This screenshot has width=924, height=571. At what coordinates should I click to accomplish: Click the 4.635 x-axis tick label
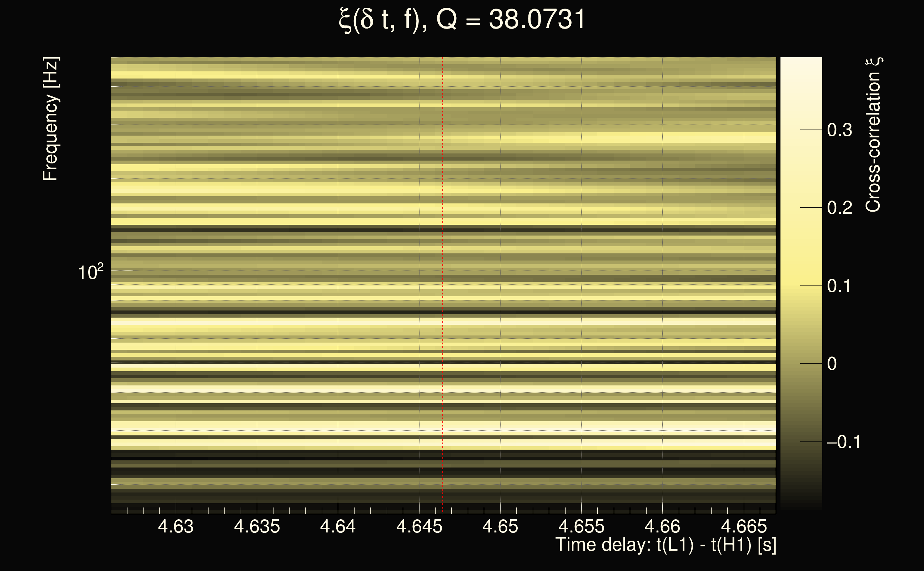pyautogui.click(x=257, y=526)
